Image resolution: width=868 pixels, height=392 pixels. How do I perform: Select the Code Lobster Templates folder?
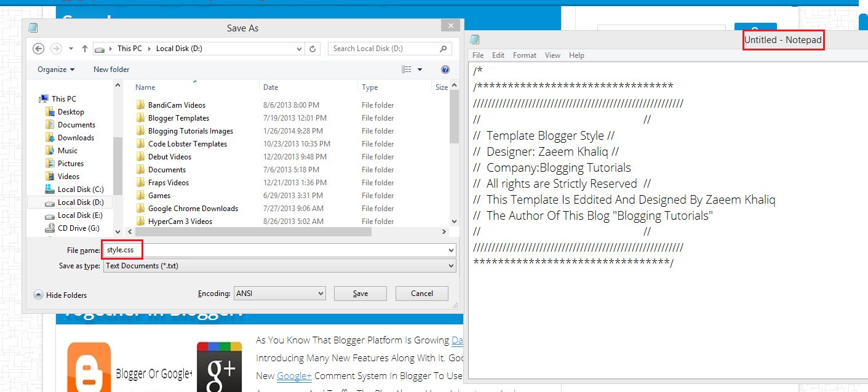pyautogui.click(x=188, y=144)
